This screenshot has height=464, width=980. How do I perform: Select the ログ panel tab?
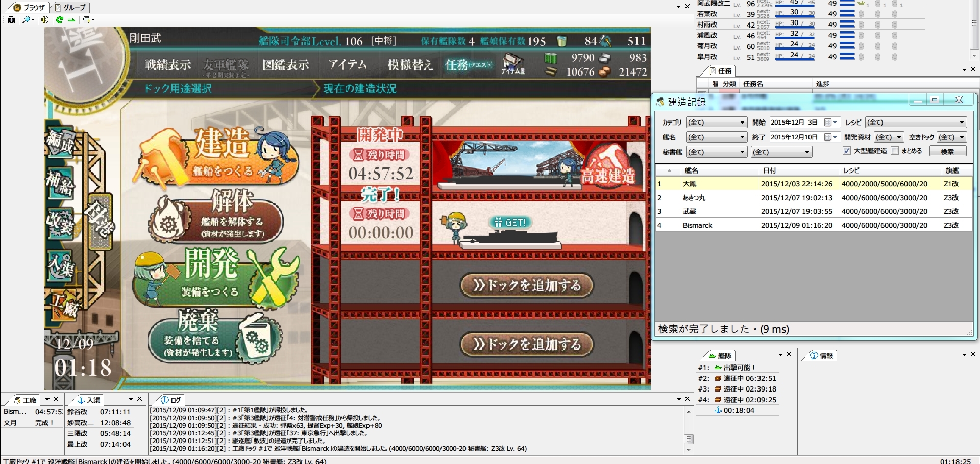pyautogui.click(x=171, y=400)
